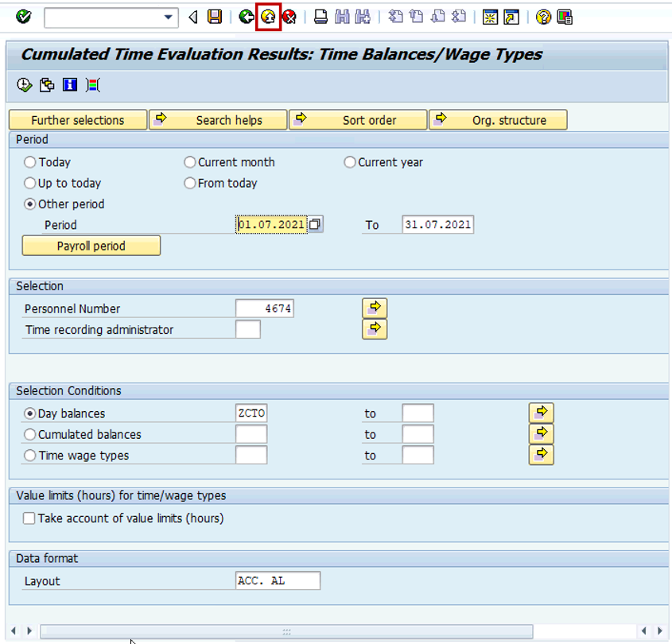Screen dimensions: 672x644
Task: Select the Day balances radio button
Action: pyautogui.click(x=29, y=413)
